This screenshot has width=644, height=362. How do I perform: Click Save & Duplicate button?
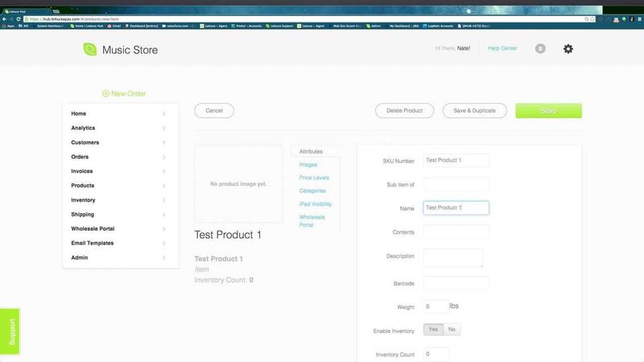474,111
